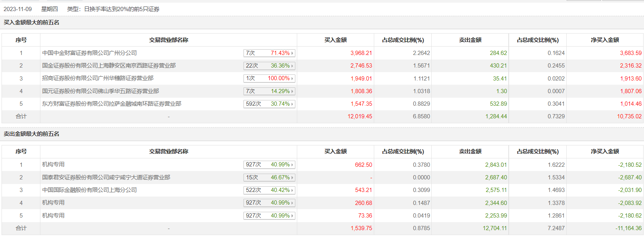The image size is (644, 237).
Task: Click 机构专用 in sell table row 1
Action: pyautogui.click(x=53, y=164)
